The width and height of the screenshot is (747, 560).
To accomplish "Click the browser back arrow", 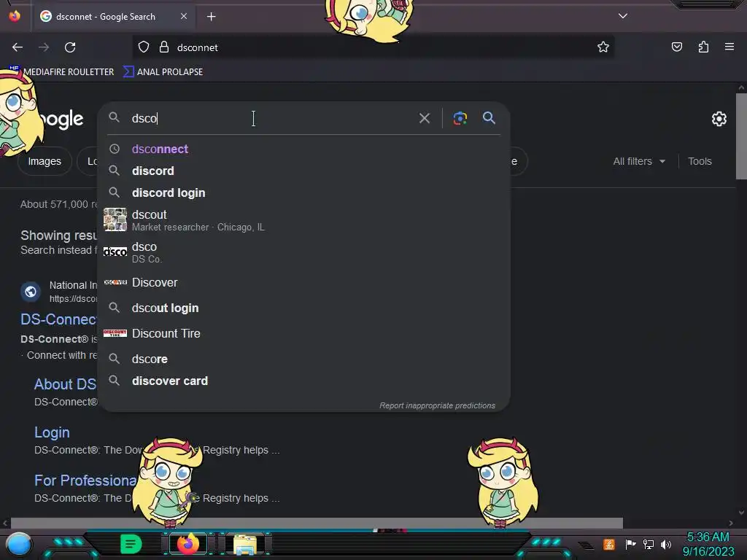I will tap(18, 47).
